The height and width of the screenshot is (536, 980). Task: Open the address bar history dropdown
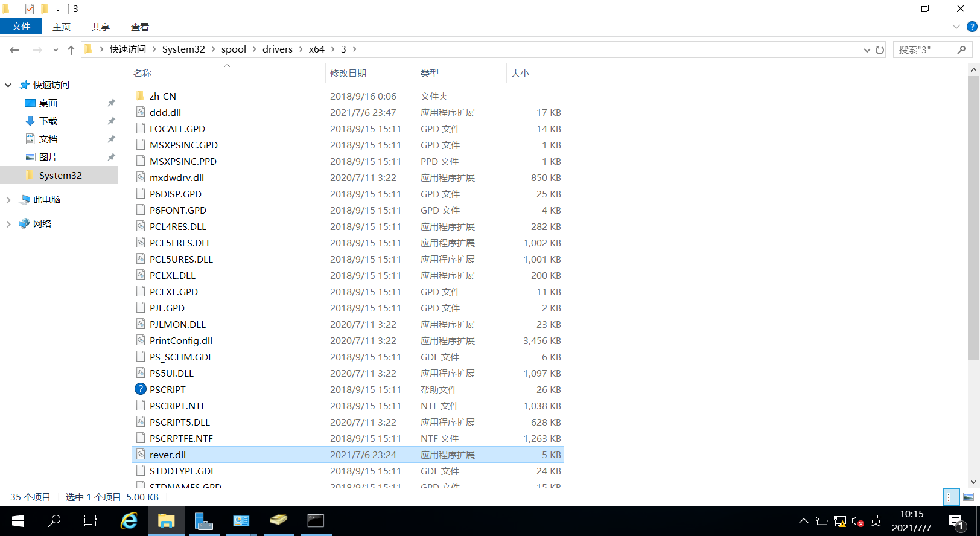tap(867, 50)
